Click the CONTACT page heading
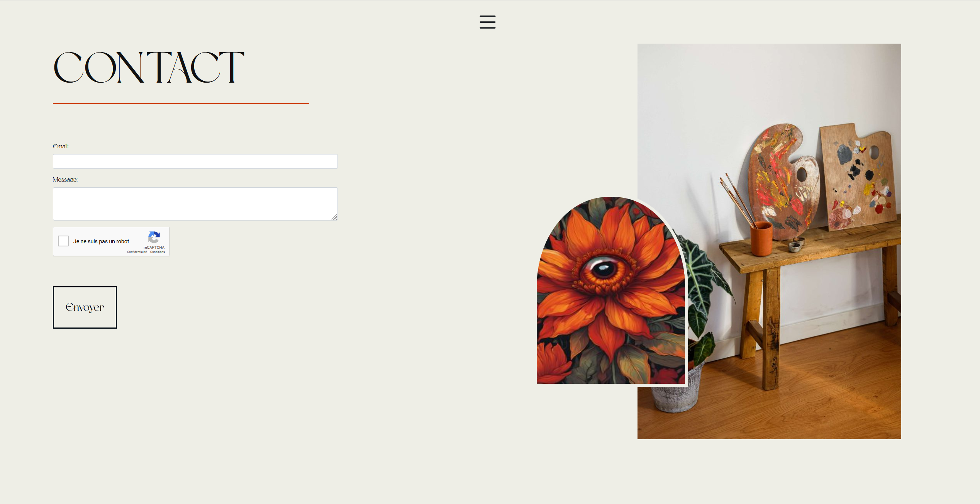 (x=149, y=67)
